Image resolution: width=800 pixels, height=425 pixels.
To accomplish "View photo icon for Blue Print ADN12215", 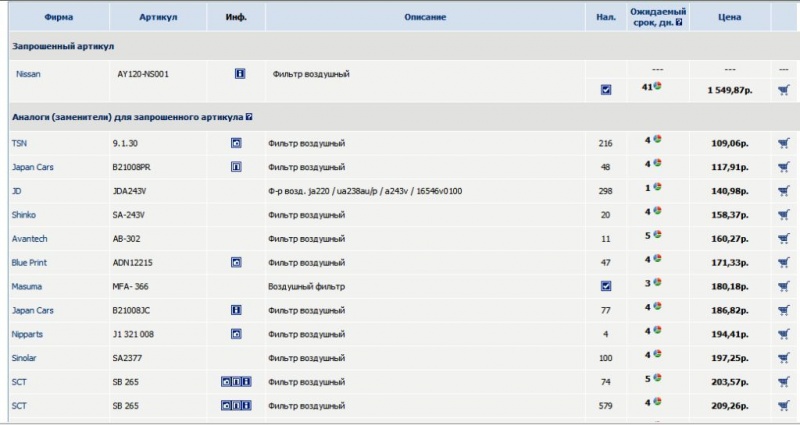I will (x=236, y=262).
